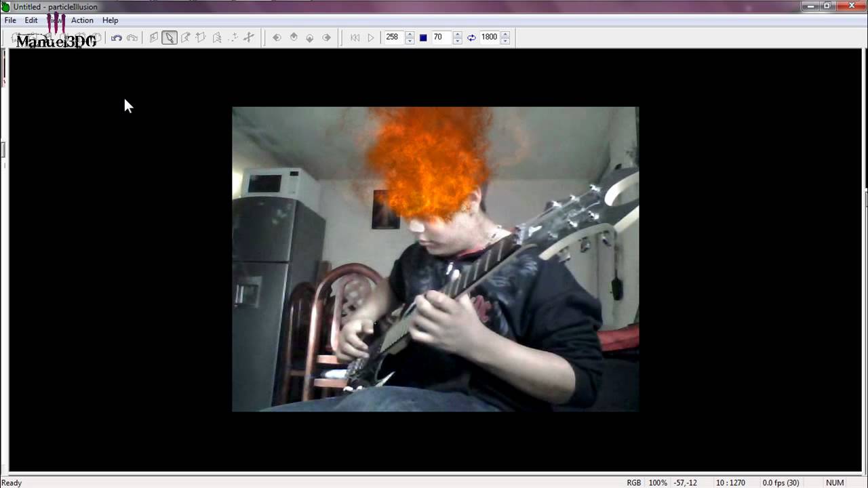Viewport: 868px width, 488px height.
Task: Toggle the blue loop arrows icon
Action: (x=471, y=38)
